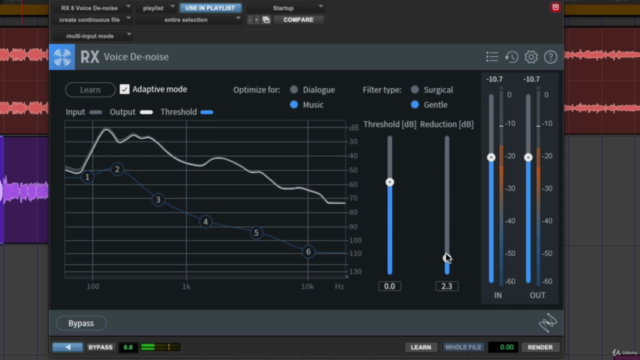Open the RX help question mark
Screen dimensions: 640x360
(x=551, y=57)
